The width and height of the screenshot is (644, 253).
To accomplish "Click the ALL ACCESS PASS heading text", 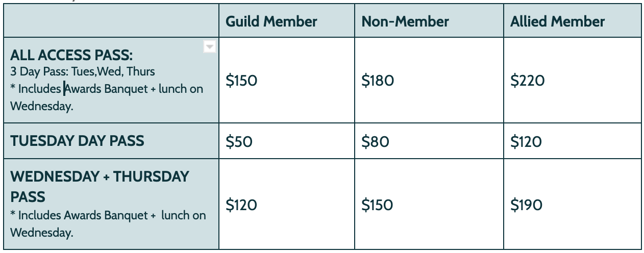I will [71, 55].
